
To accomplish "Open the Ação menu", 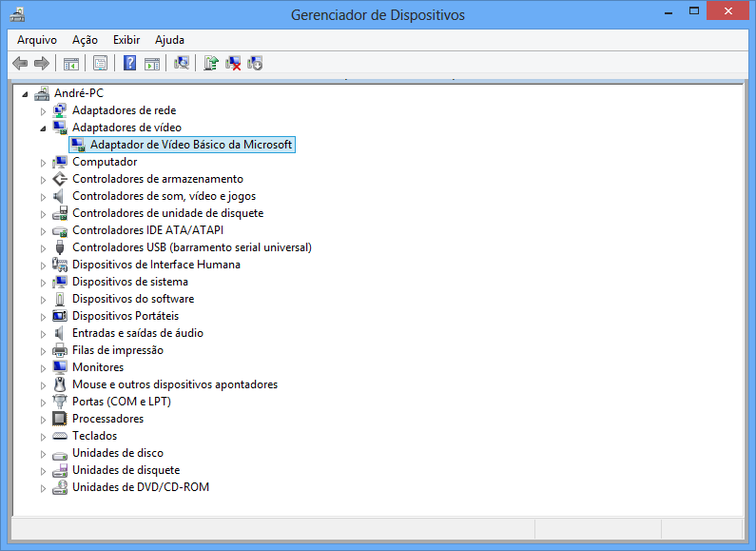I will click(x=85, y=40).
